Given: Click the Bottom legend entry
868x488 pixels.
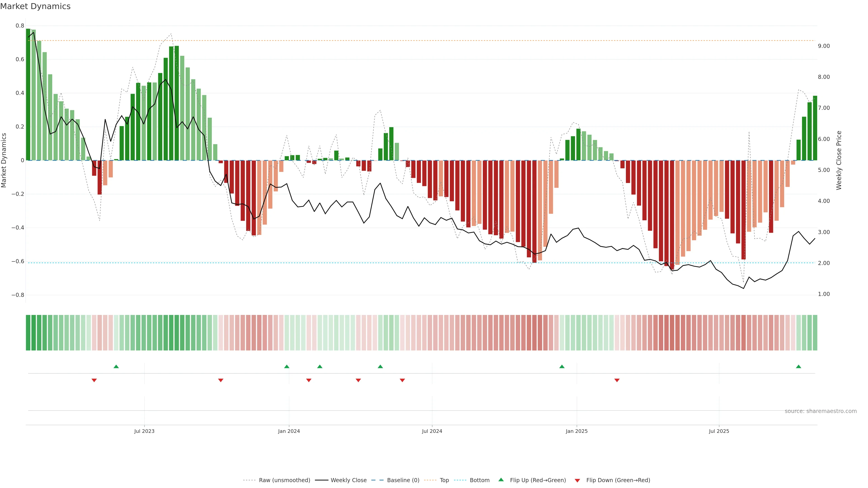Looking at the screenshot, I should coord(479,480).
